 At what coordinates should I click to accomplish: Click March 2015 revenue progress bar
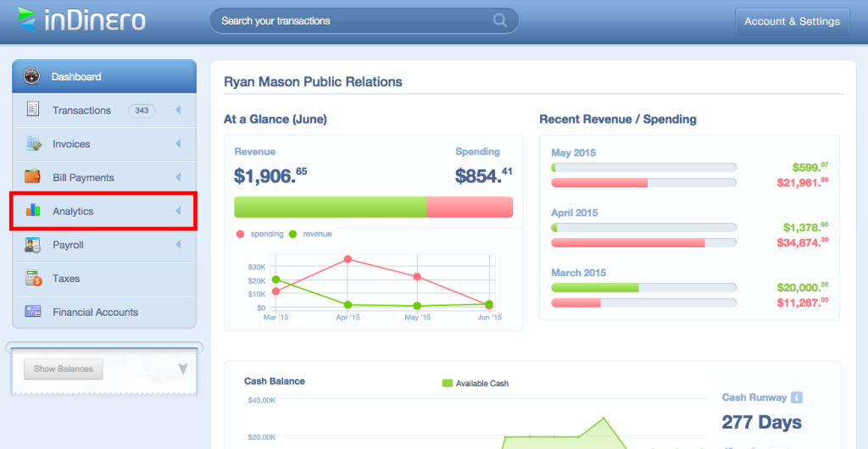pos(644,287)
